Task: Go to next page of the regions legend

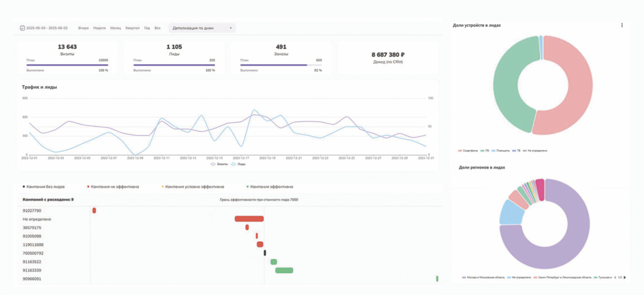Action: 625,277
